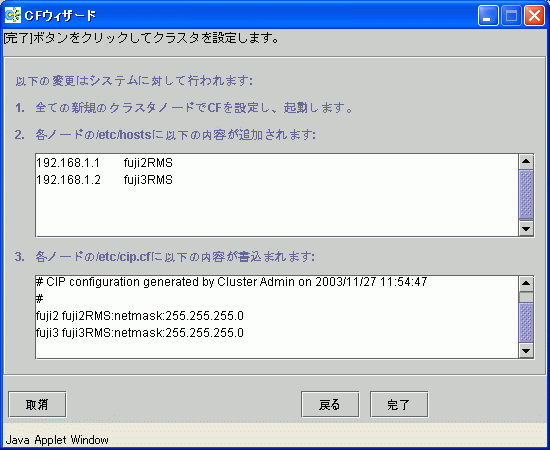Click step 1 text about starting CF

[184, 108]
